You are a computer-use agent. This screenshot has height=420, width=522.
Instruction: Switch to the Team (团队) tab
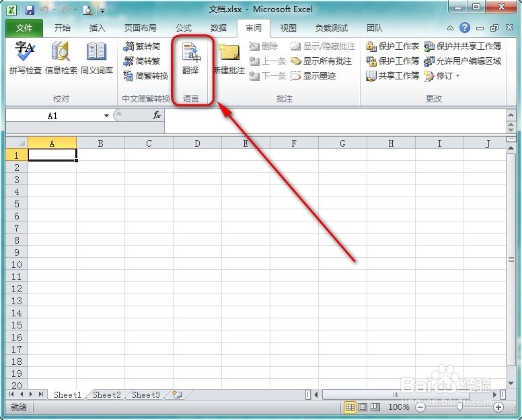374,28
